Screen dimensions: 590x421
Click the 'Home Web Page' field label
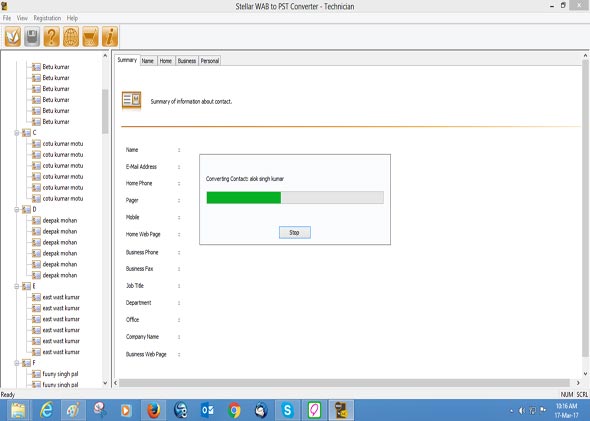(x=143, y=234)
